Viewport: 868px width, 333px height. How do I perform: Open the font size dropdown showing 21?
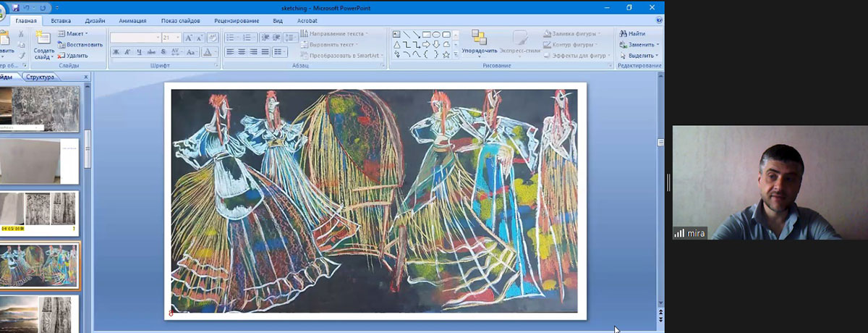coord(178,38)
